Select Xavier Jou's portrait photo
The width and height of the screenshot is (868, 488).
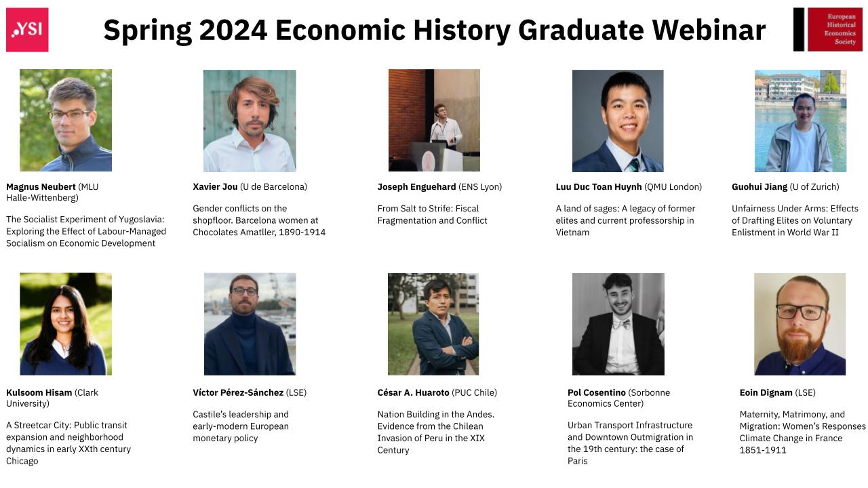250,121
